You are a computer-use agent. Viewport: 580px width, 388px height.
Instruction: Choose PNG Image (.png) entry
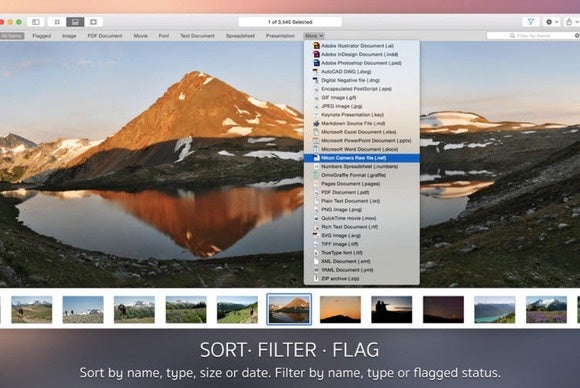[x=362, y=210]
